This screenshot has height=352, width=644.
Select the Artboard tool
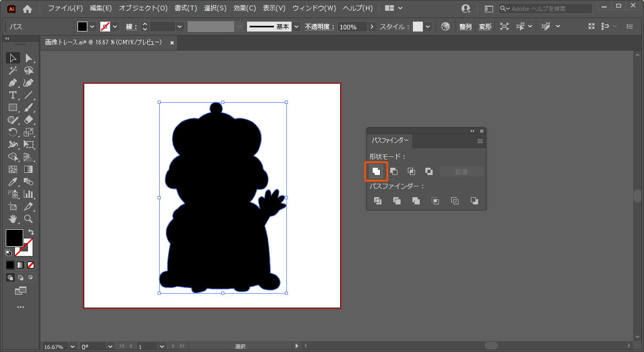(13, 206)
